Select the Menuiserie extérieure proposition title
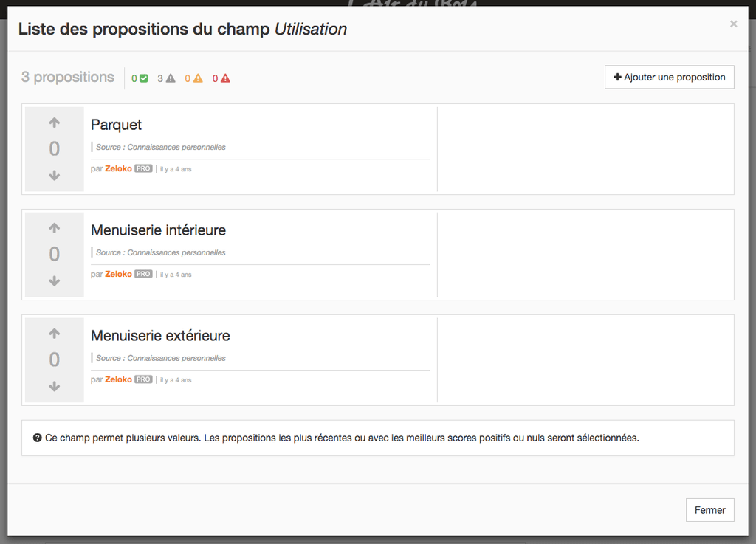 point(160,336)
